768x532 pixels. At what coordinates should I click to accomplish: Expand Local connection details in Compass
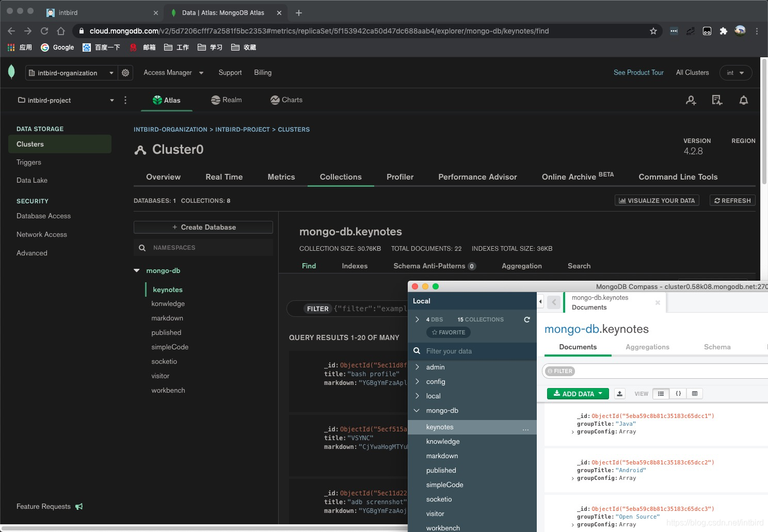coord(417,319)
